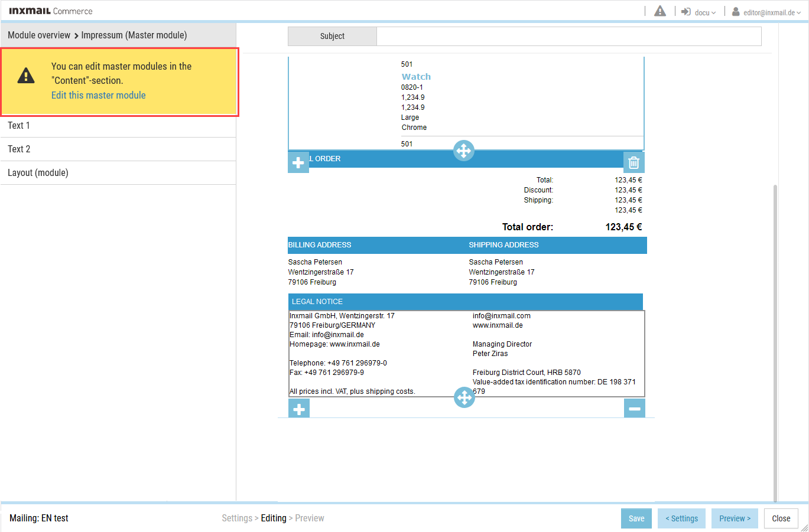Expand the Text 2 section

118,149
